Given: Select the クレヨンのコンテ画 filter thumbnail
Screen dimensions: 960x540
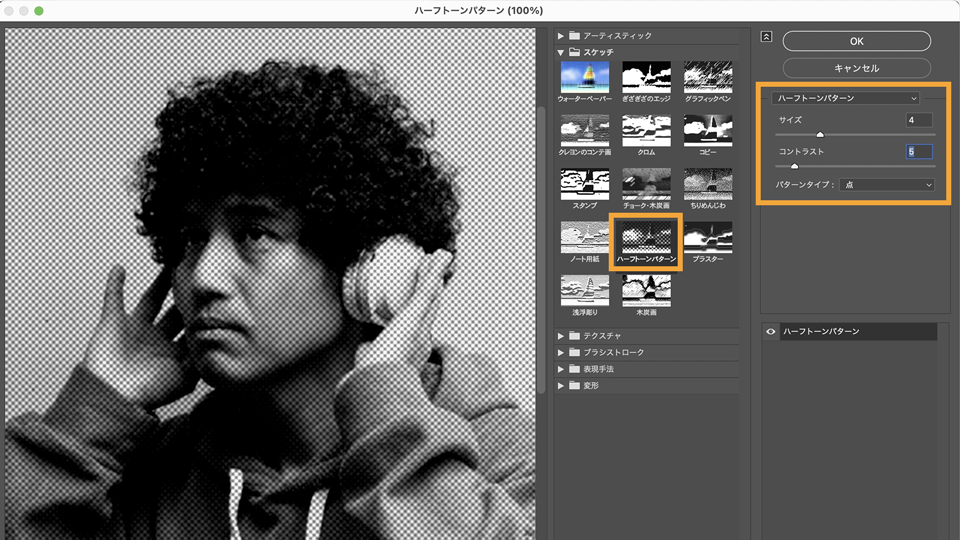Looking at the screenshot, I should (x=585, y=130).
